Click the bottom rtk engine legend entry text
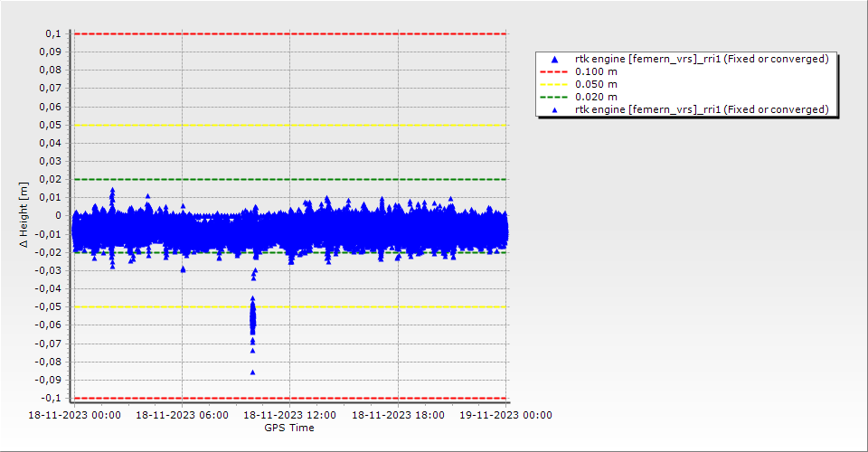Viewport: 868px width, 452px height. click(701, 109)
